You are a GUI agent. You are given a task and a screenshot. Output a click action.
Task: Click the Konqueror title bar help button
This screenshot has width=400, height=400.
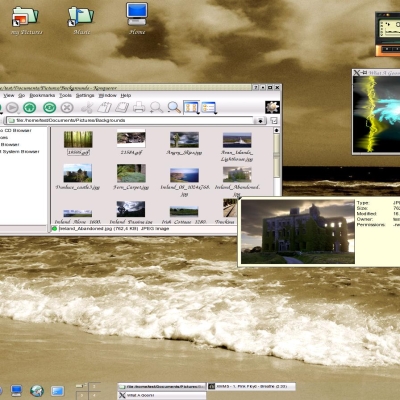coord(256,87)
